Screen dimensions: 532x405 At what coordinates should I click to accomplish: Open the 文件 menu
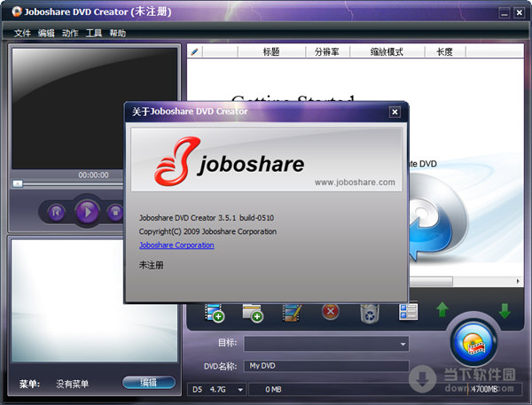[22, 33]
